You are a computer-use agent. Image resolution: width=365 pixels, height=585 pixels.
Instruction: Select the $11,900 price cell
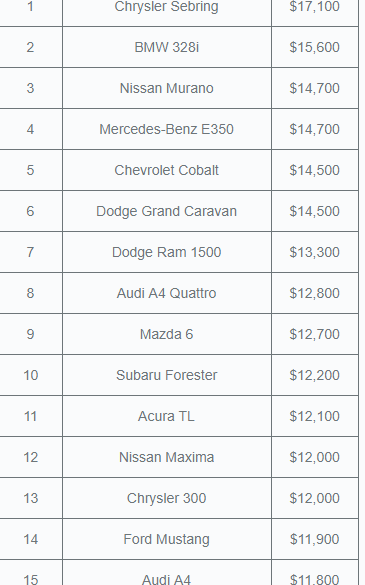[315, 540]
